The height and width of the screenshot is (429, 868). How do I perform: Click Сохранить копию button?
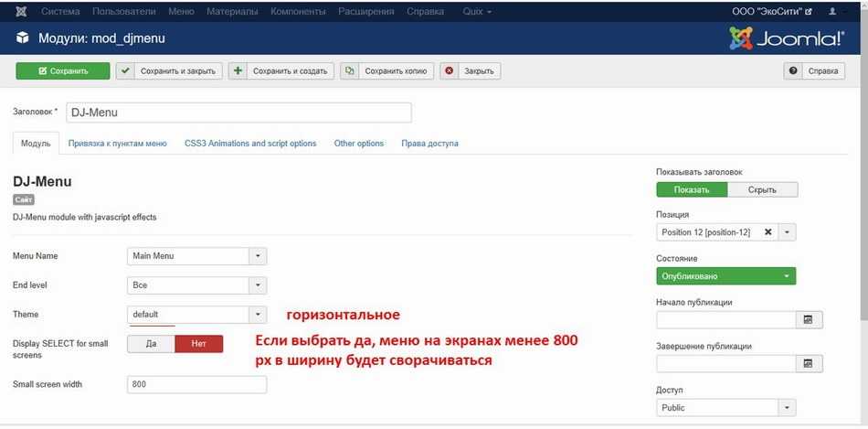(x=386, y=71)
